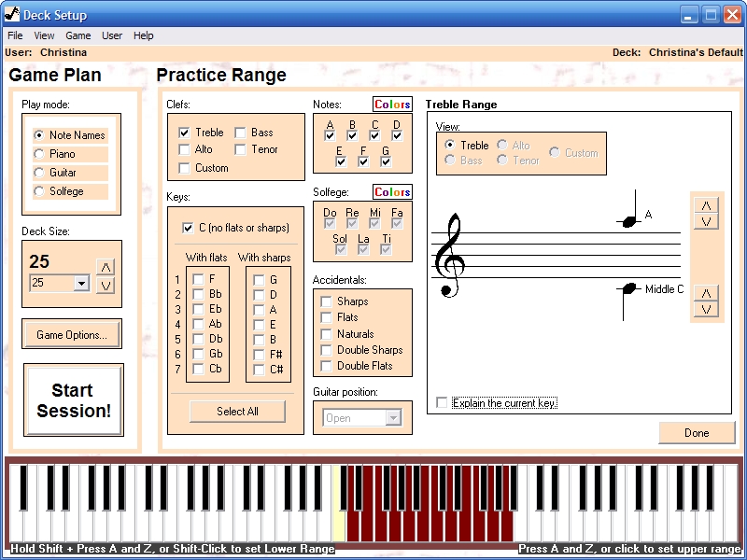Open the View menu

[x=44, y=35]
